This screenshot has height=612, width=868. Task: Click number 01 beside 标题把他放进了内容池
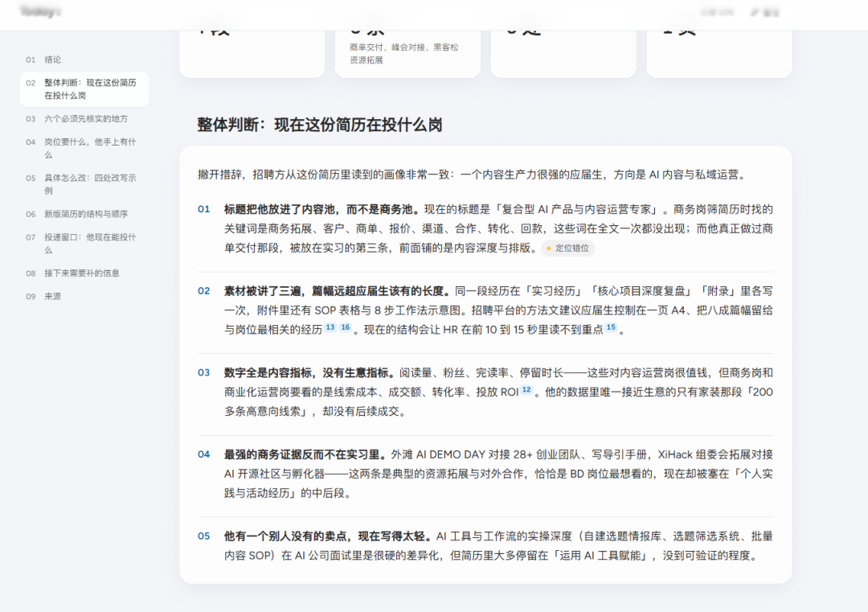pos(203,209)
